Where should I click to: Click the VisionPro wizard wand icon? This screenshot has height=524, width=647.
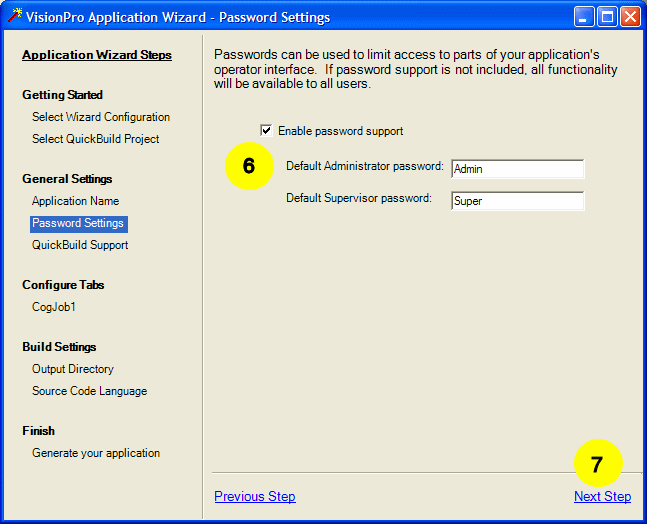tap(14, 16)
